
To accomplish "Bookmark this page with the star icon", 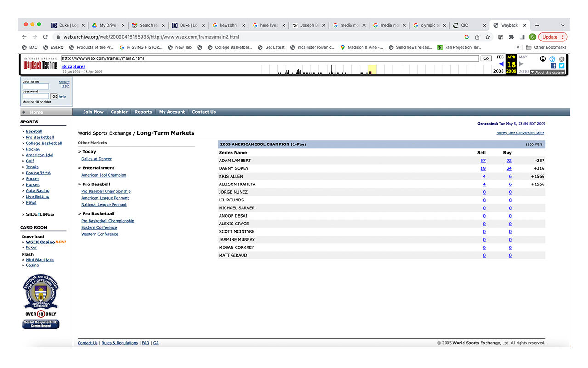I will pyautogui.click(x=488, y=37).
